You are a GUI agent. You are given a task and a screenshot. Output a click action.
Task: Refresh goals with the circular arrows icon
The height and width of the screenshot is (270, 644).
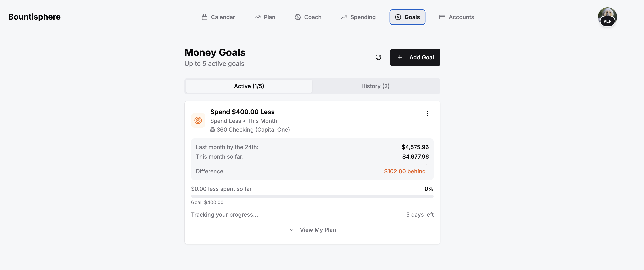pyautogui.click(x=378, y=57)
